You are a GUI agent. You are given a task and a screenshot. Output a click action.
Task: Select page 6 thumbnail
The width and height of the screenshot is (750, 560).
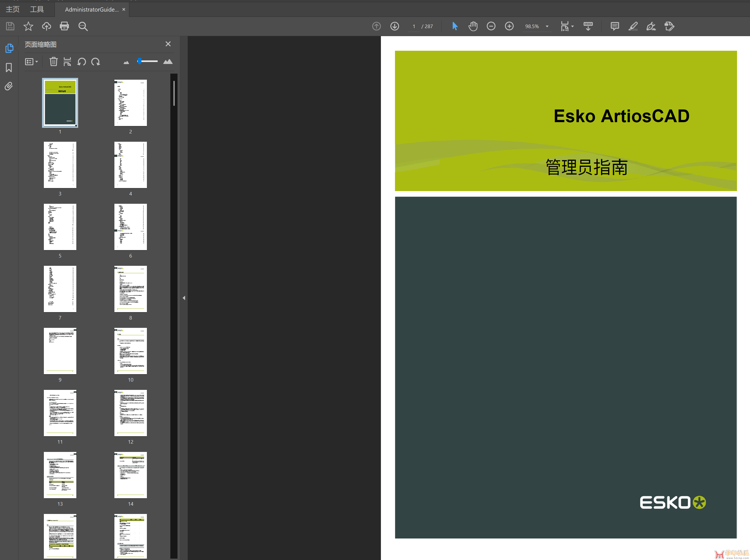(x=130, y=227)
